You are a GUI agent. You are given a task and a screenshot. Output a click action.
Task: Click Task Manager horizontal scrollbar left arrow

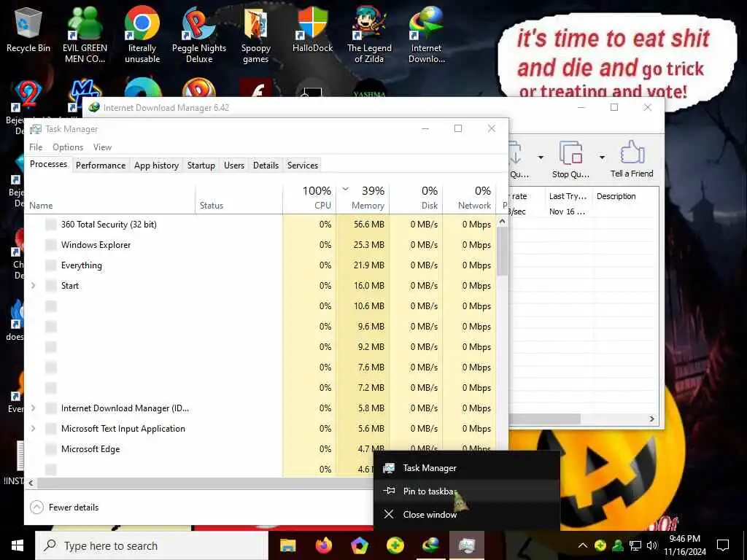pos(31,483)
